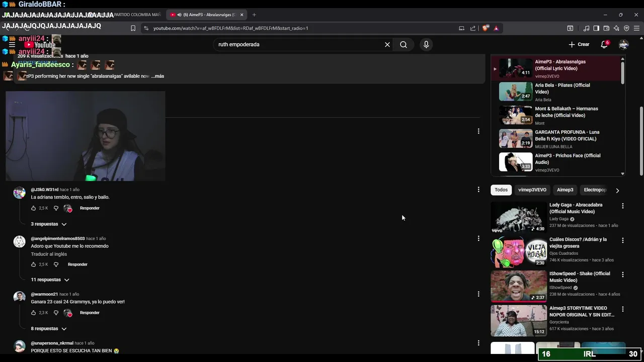Go to YouTube home via logo

click(40, 45)
